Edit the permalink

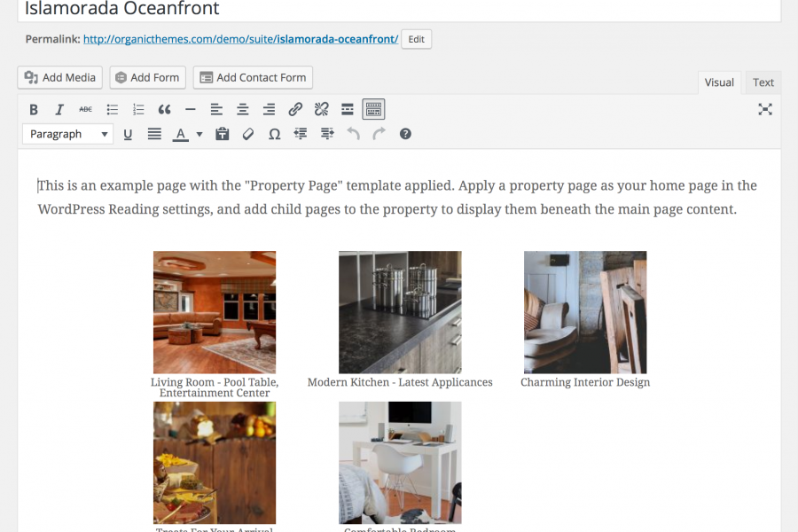point(417,39)
